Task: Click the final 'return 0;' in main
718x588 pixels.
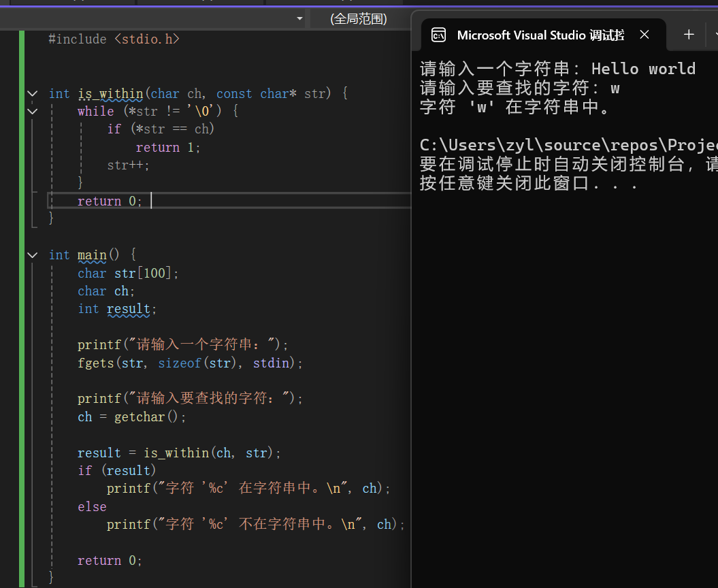Action: tap(110, 561)
